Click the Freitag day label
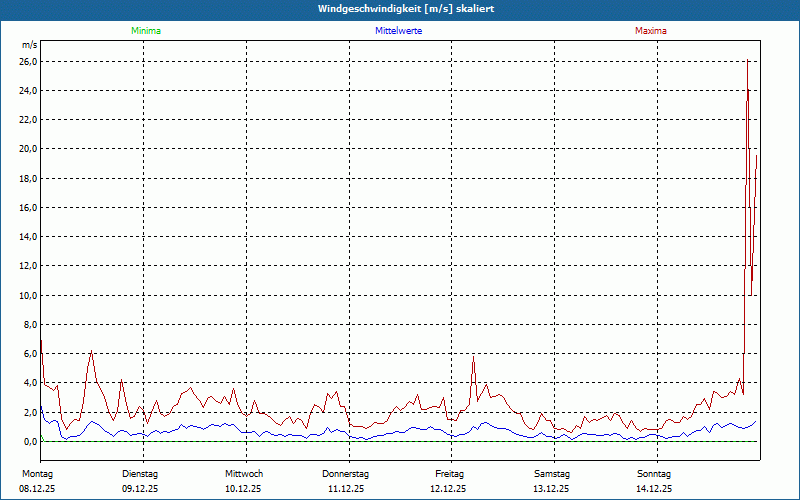 (x=450, y=473)
